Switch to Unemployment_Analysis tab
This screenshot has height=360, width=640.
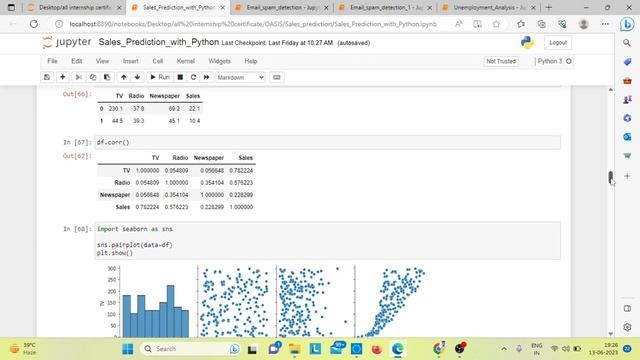pos(489,7)
